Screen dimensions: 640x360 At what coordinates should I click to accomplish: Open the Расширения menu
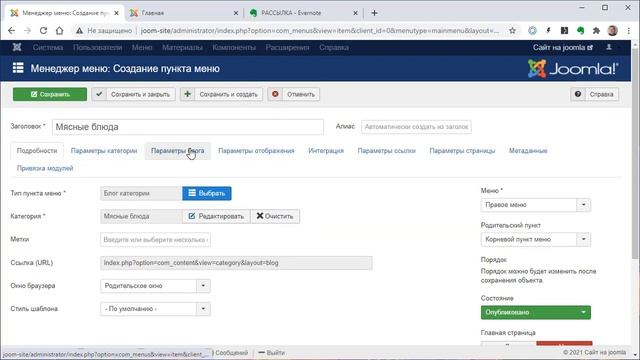(287, 47)
